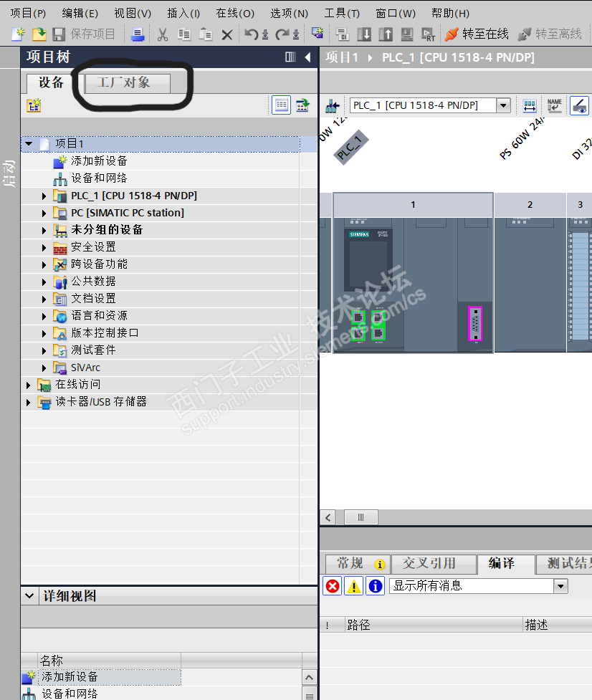
Task: Open an existing project via toolbar icon
Action: click(x=39, y=34)
